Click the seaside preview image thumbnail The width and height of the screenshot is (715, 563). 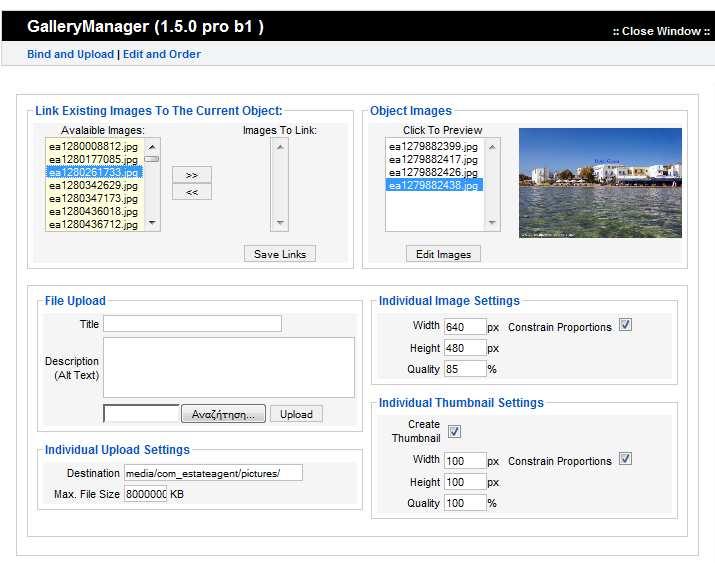[x=600, y=183]
